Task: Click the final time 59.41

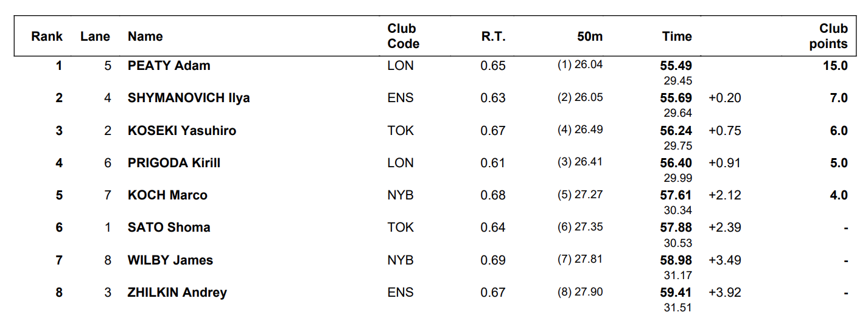Action: 676,292
